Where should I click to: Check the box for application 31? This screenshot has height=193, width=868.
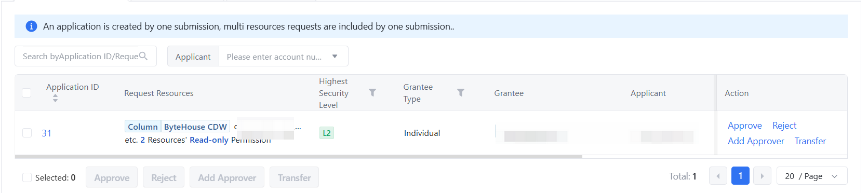(x=27, y=133)
